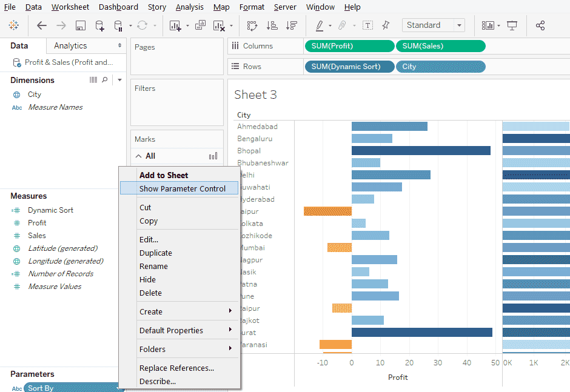Open the Format menu

tap(252, 7)
